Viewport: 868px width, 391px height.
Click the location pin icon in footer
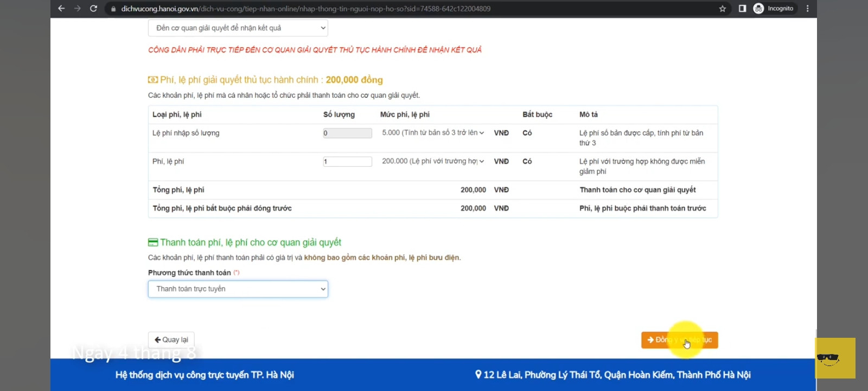click(x=478, y=374)
